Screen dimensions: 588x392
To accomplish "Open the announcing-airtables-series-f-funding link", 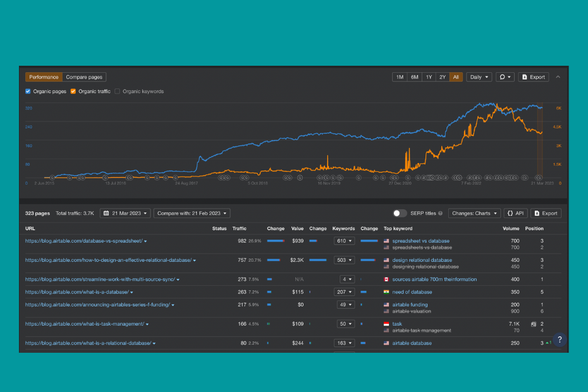I will (97, 305).
